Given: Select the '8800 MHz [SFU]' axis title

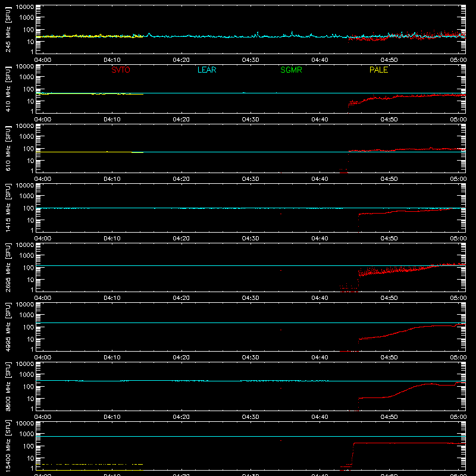Looking at the screenshot, I should [8, 386].
